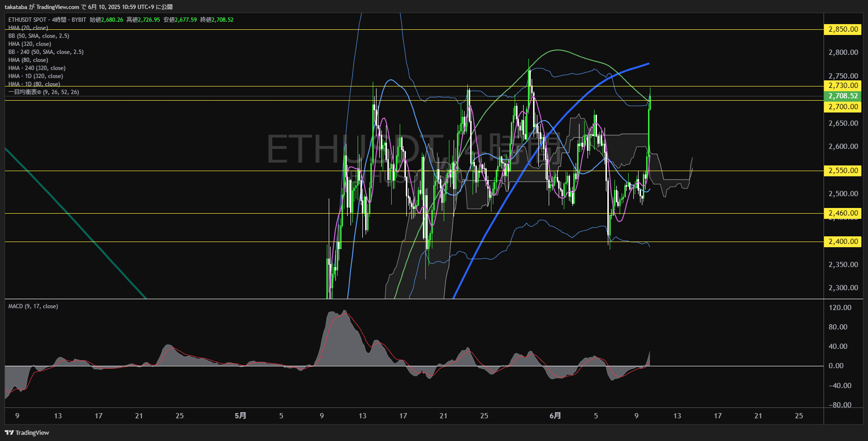Click the green 2,708.52 current price tag
Image resolution: width=868 pixels, height=441 pixels.
(x=843, y=96)
